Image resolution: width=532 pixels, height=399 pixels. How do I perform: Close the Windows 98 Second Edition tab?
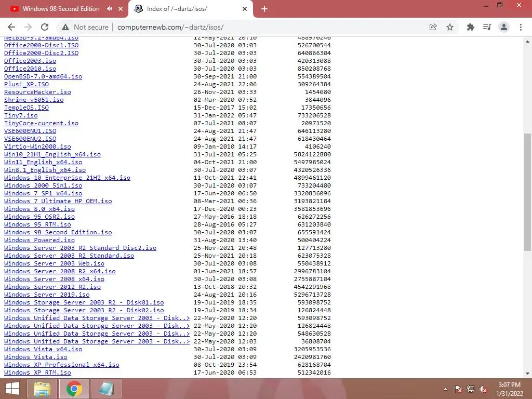pos(121,9)
